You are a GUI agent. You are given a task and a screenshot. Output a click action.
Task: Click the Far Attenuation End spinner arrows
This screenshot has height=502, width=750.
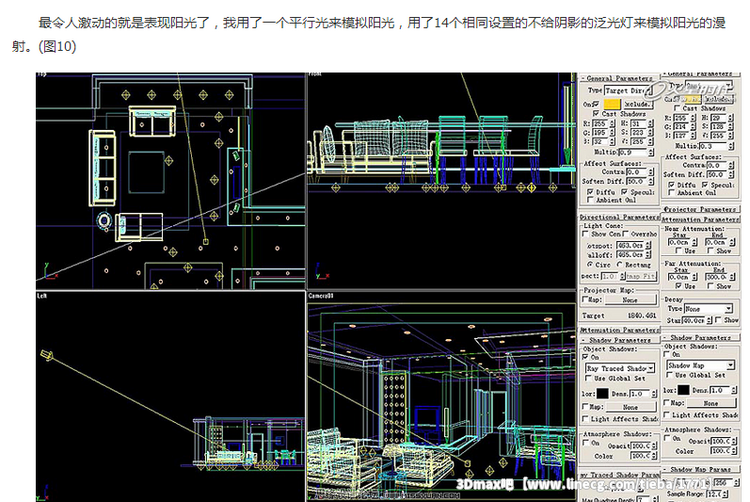731,277
